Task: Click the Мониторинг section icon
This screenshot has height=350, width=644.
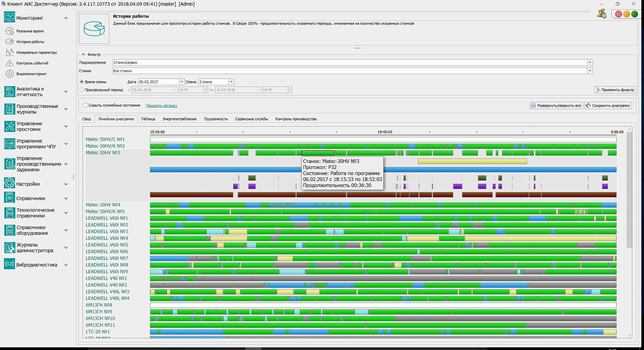Action: (9, 17)
